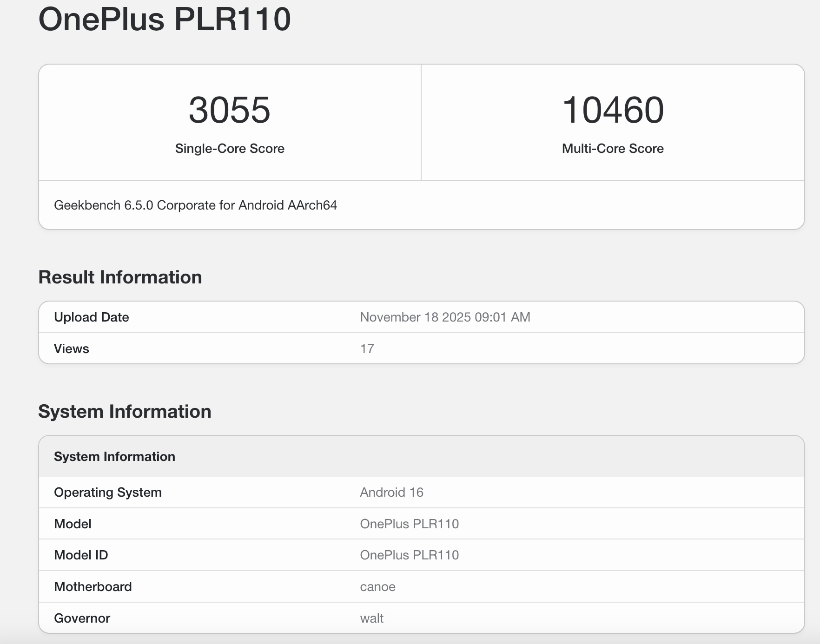Select the "Android 16" value

coord(392,493)
